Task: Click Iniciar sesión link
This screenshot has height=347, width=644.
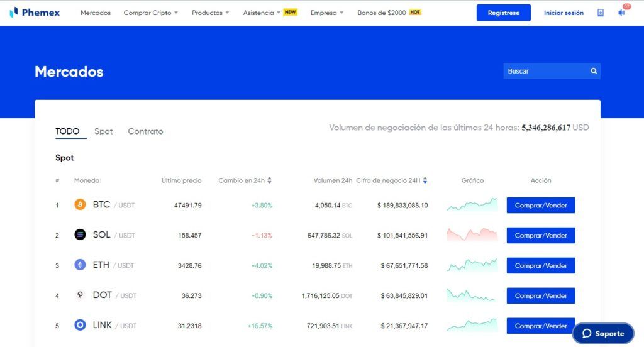Action: [563, 13]
